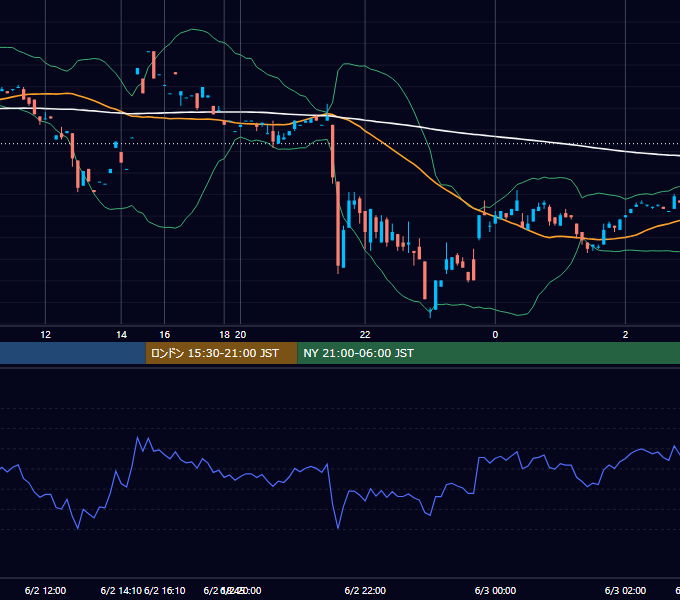The width and height of the screenshot is (680, 600).
Task: Click the blue session bar beside ロンドン
Action: click(73, 353)
